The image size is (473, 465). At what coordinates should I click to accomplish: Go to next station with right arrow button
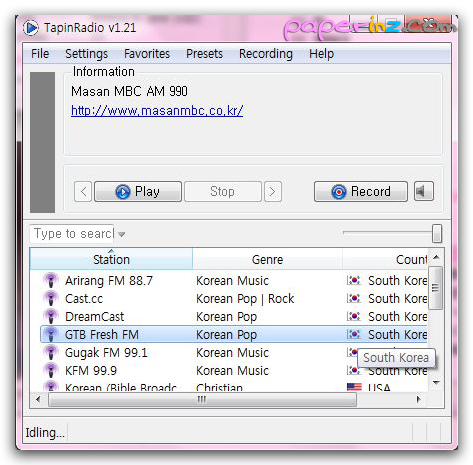(273, 191)
